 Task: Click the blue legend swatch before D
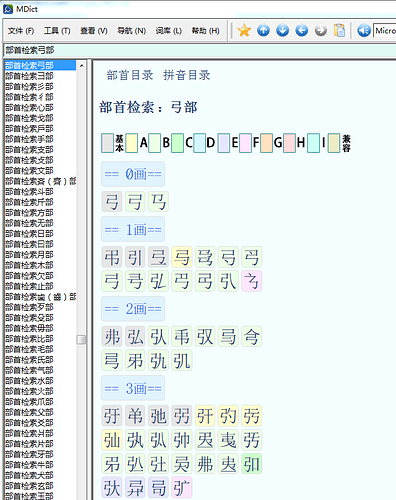coord(200,143)
